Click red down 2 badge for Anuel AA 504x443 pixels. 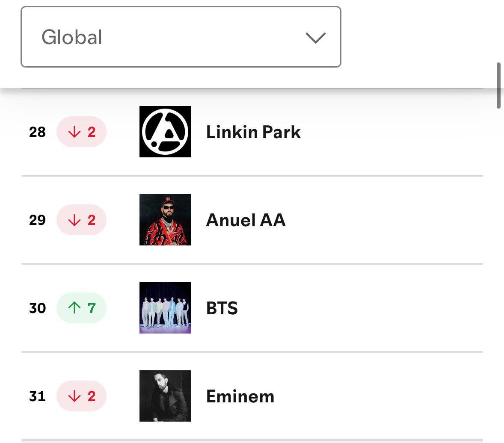pyautogui.click(x=81, y=220)
